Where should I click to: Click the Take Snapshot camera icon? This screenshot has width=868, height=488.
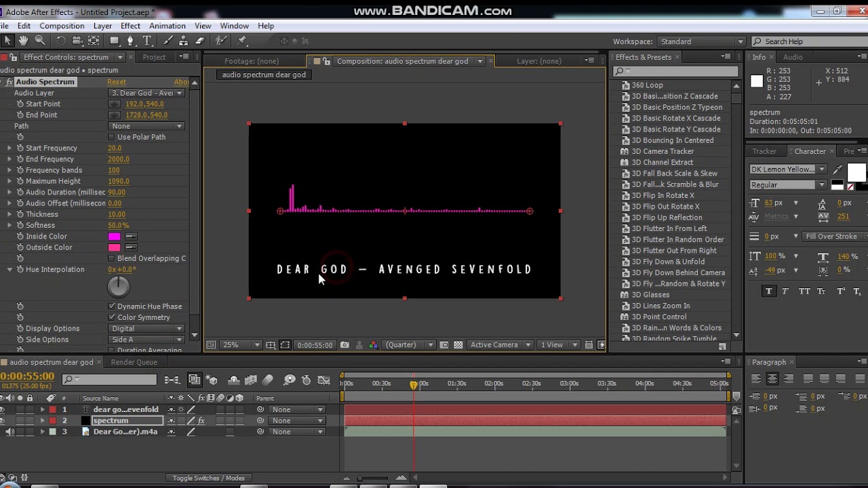pos(344,345)
